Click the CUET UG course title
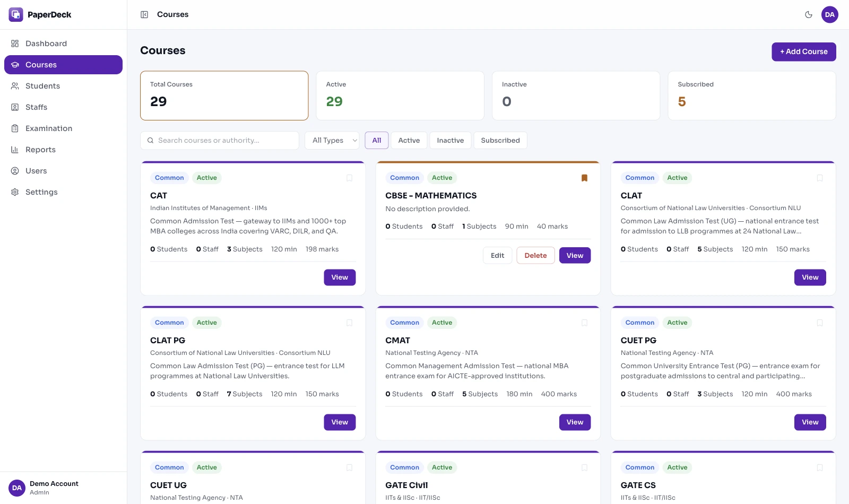 [x=168, y=485]
